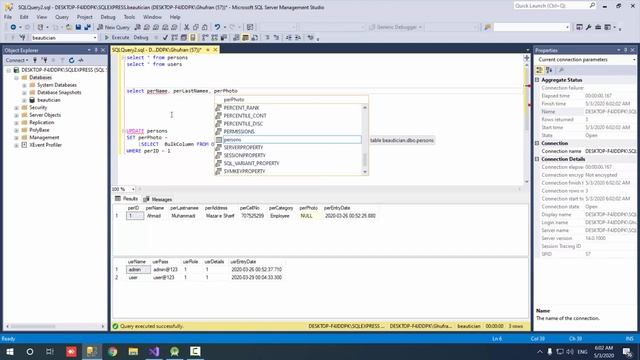Select SERVERPROPERTY in the autocomplete list

pos(288,147)
